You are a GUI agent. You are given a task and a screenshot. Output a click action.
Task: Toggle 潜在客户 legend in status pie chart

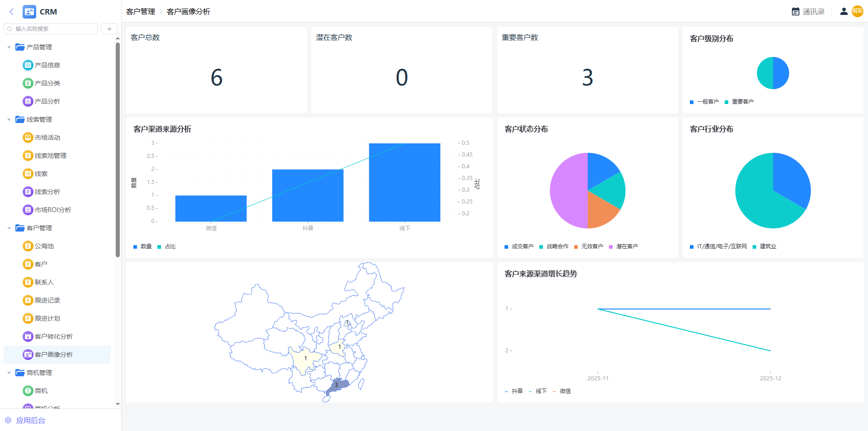click(x=623, y=246)
